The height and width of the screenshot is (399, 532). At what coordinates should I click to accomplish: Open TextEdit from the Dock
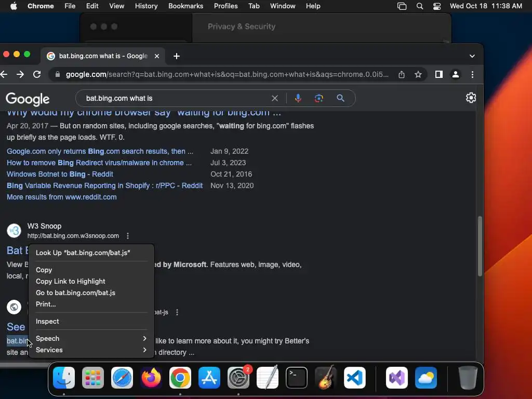(x=268, y=378)
